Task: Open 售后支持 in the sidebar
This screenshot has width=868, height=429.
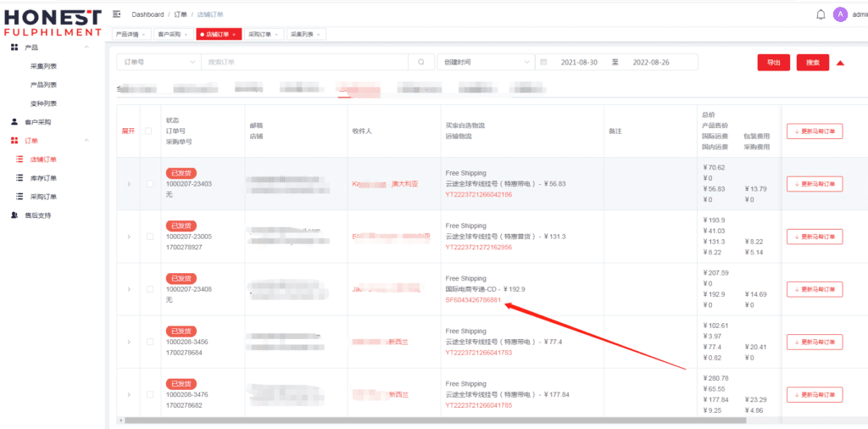Action: pos(37,215)
